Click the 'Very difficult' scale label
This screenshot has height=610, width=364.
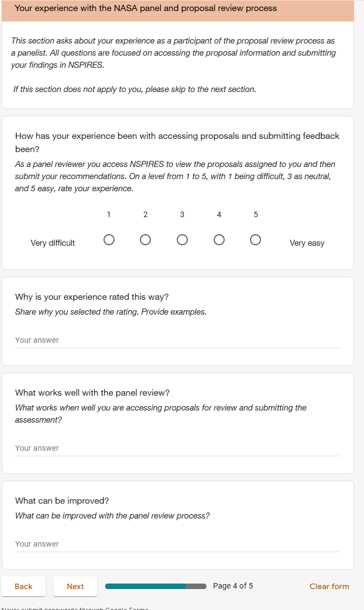[x=53, y=243]
